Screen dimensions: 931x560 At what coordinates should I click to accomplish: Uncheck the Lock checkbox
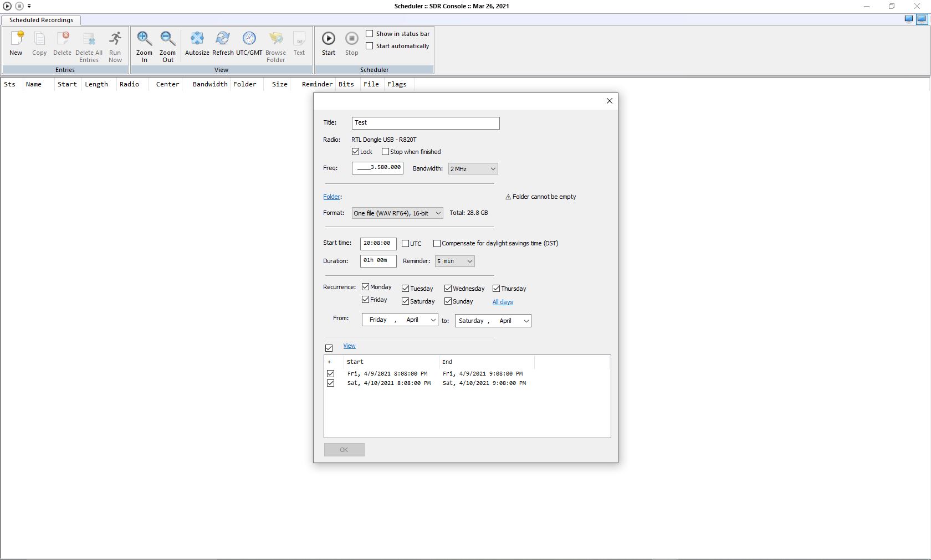click(356, 152)
